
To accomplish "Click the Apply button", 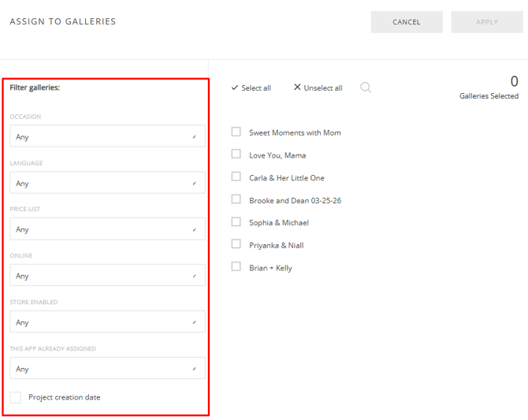I will click(486, 22).
